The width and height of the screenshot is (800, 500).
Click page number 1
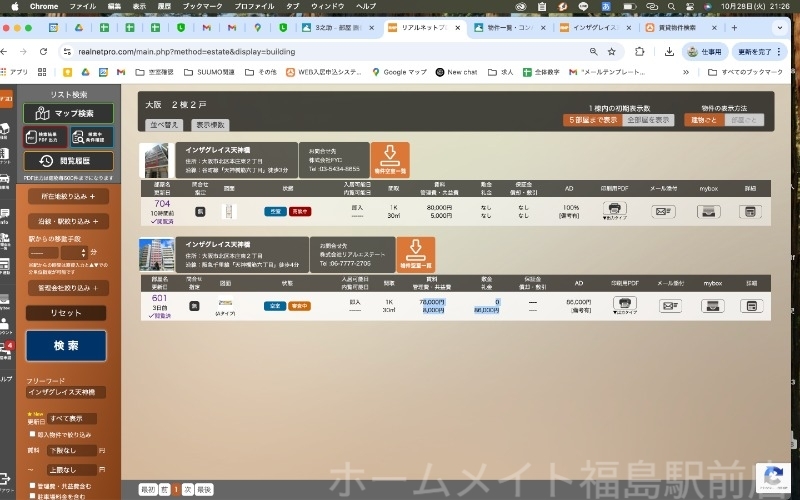(x=177, y=490)
